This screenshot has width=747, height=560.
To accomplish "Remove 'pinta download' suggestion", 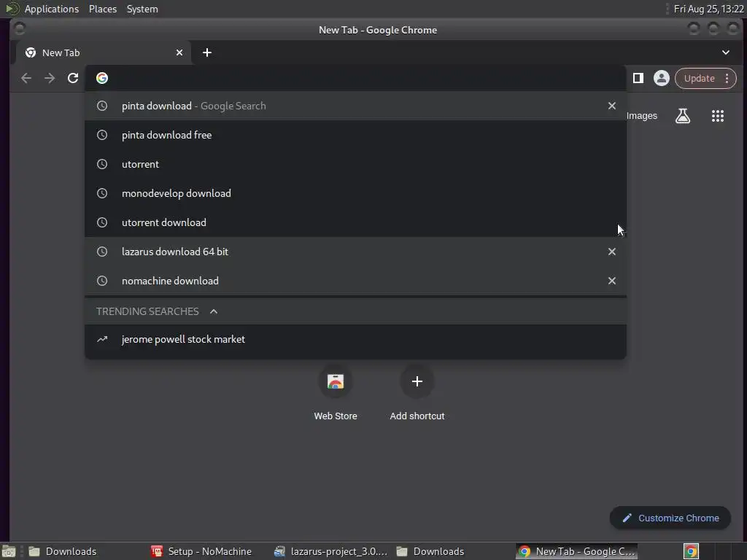I will [612, 106].
